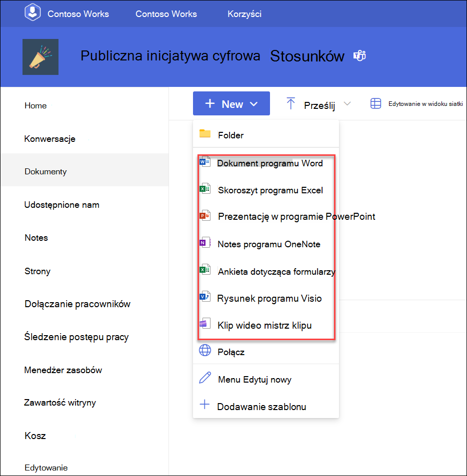Open Strony in the left navigation

(x=37, y=271)
